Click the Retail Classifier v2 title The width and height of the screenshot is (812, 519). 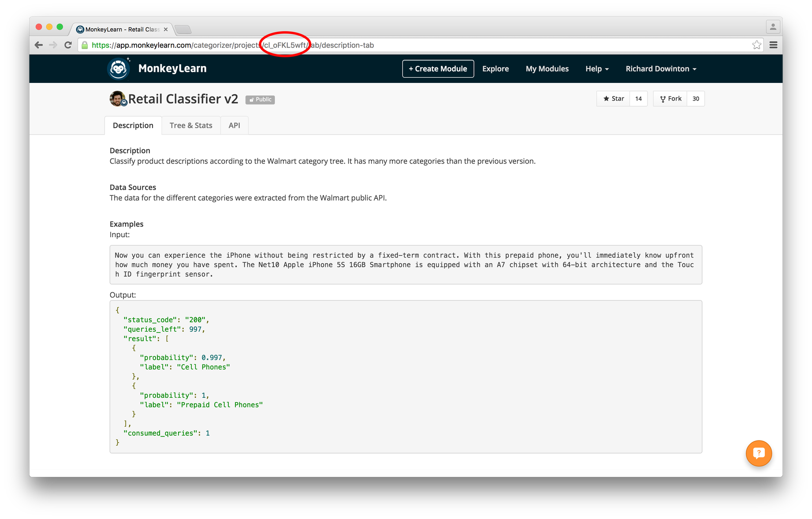click(x=183, y=99)
